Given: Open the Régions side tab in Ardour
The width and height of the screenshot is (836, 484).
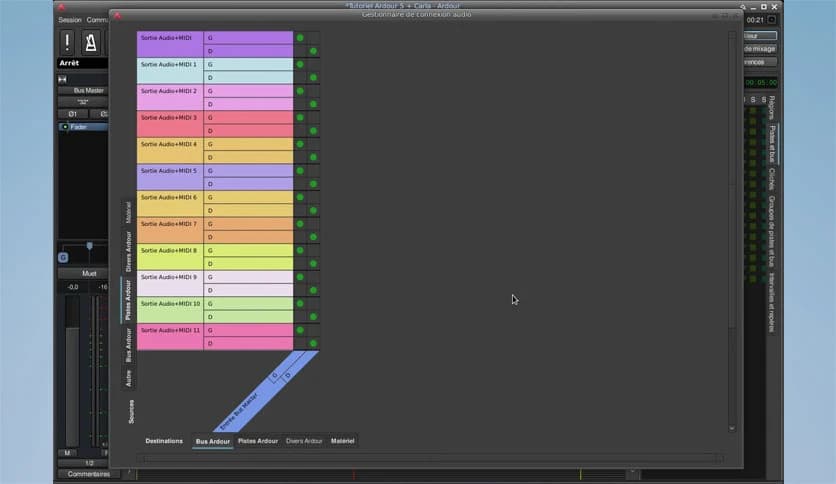Looking at the screenshot, I should tap(772, 108).
